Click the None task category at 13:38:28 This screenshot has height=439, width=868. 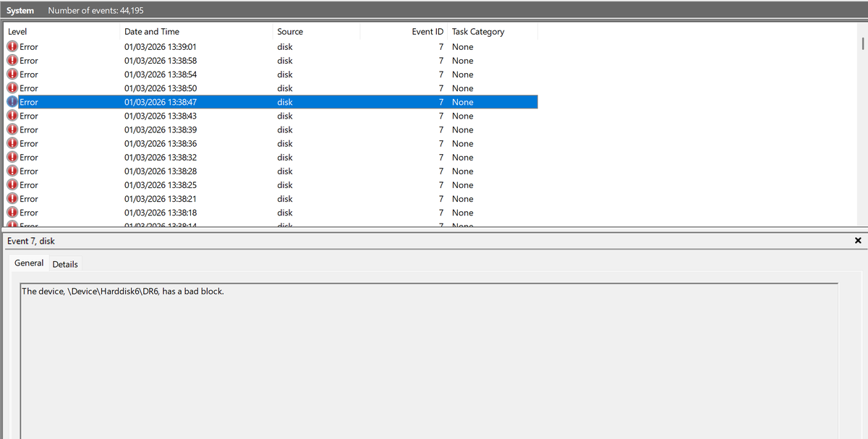463,171
